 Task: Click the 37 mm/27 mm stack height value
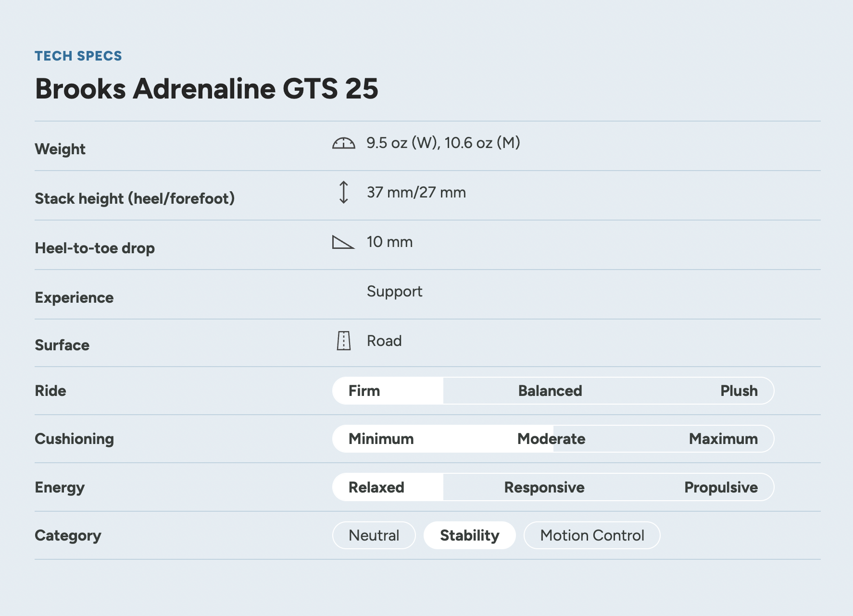[416, 192]
